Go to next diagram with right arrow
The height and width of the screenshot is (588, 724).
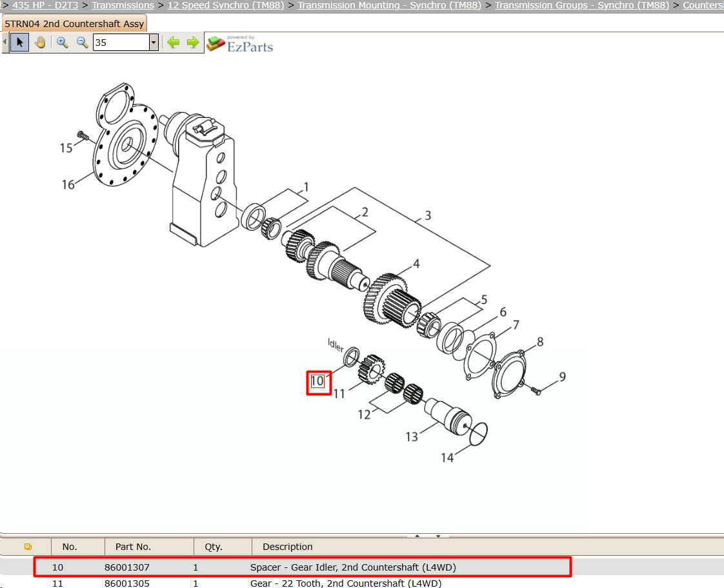(193, 43)
